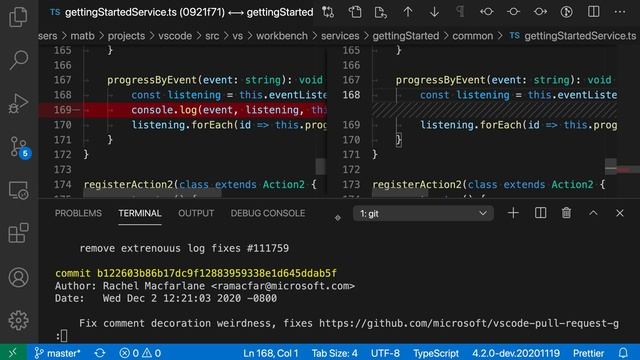
Task: Click the right pane overview ruler slider
Action: pyautogui.click(x=611, y=167)
